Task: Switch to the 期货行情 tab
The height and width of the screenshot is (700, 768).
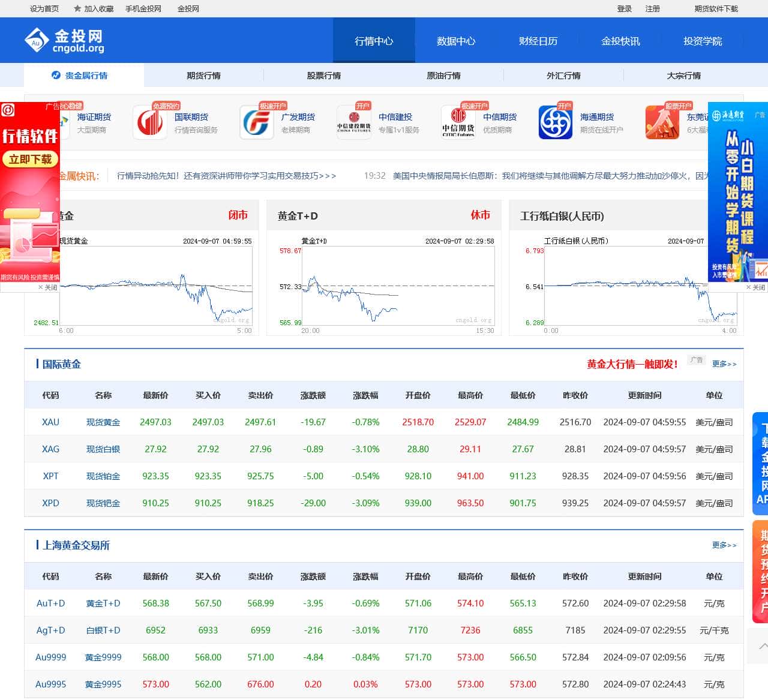Action: (x=203, y=75)
